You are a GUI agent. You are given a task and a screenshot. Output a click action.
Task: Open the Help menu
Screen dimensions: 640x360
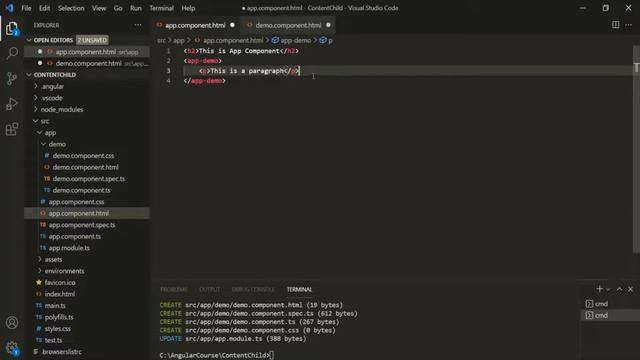click(188, 8)
